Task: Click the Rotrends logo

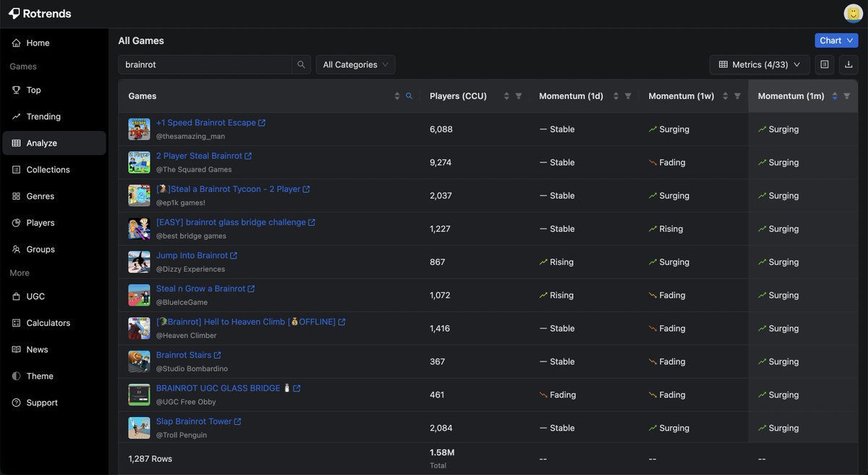Action: point(40,14)
